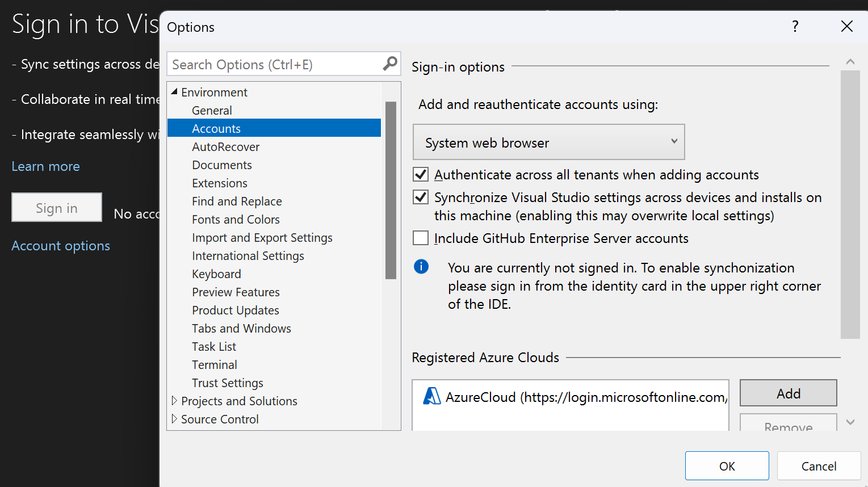Click the right panel vertical scrollbar thumb
Viewport: 868px width, 487px height.
pos(850,204)
